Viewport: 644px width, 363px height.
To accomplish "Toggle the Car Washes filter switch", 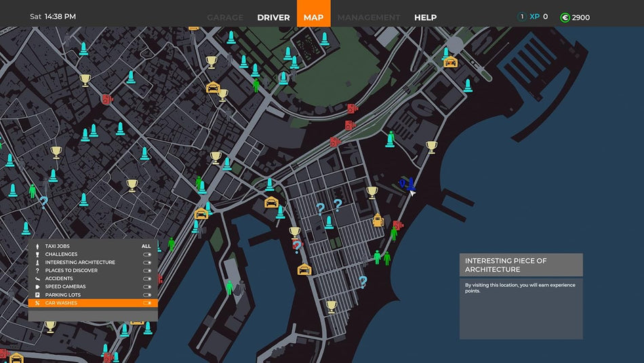I will point(146,303).
